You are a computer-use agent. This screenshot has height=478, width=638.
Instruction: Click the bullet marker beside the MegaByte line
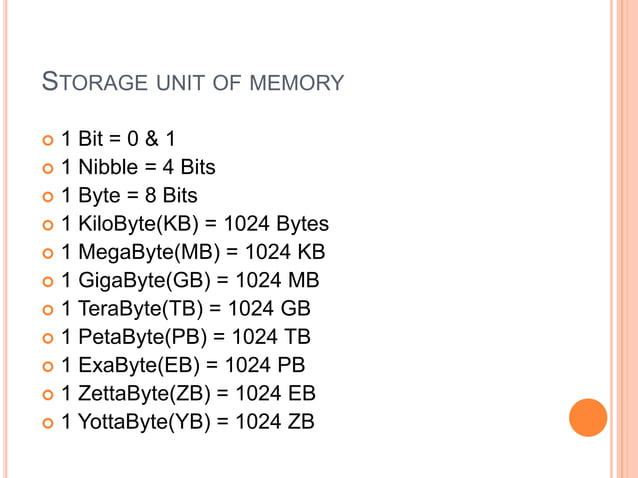coord(46,252)
